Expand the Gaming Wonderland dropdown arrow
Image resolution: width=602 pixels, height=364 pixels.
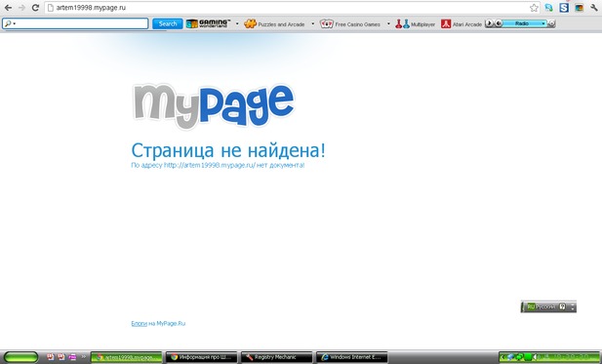click(x=237, y=24)
